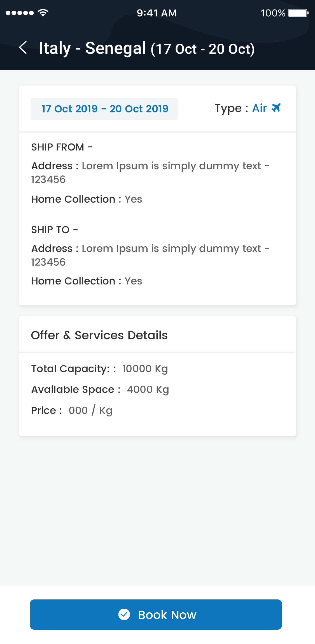Tap the SHIP TO section heading
Screen dimensions: 315x644
pos(54,230)
